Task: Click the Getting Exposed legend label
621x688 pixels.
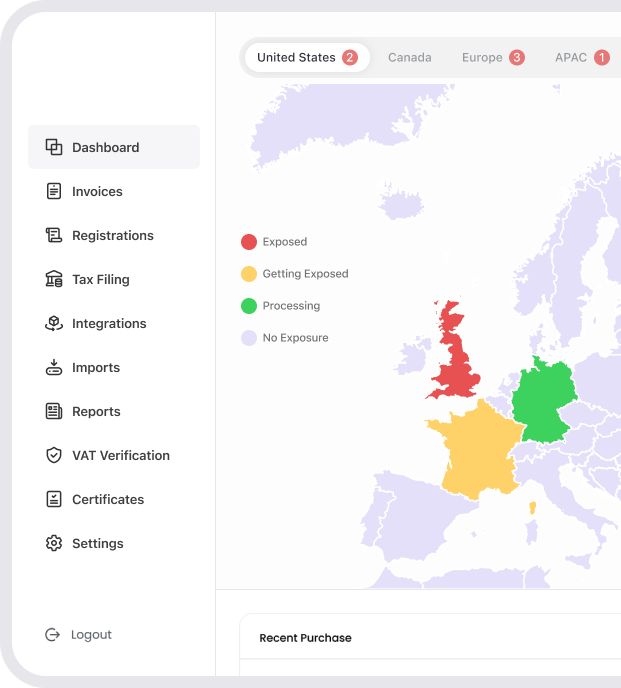Action: click(x=305, y=274)
